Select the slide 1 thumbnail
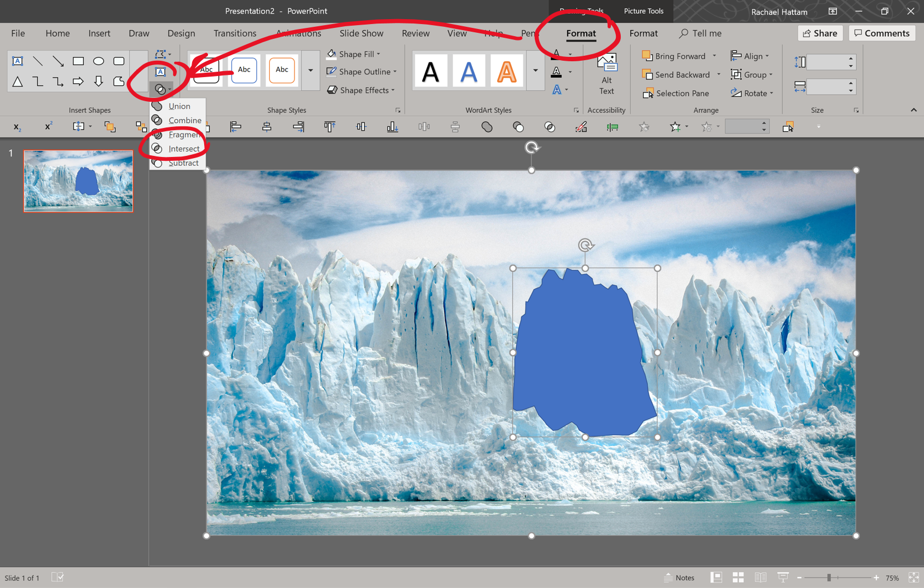 coord(78,181)
